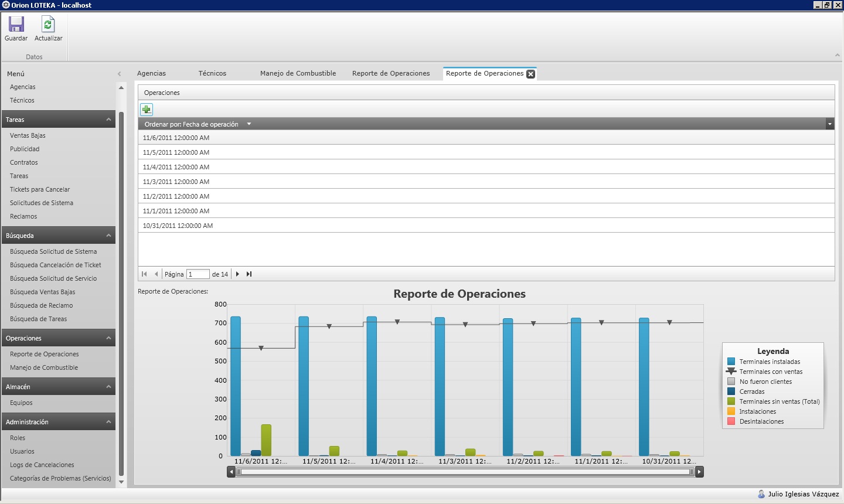Select the 11/2/2011 12:00:00 AM row

[486, 196]
